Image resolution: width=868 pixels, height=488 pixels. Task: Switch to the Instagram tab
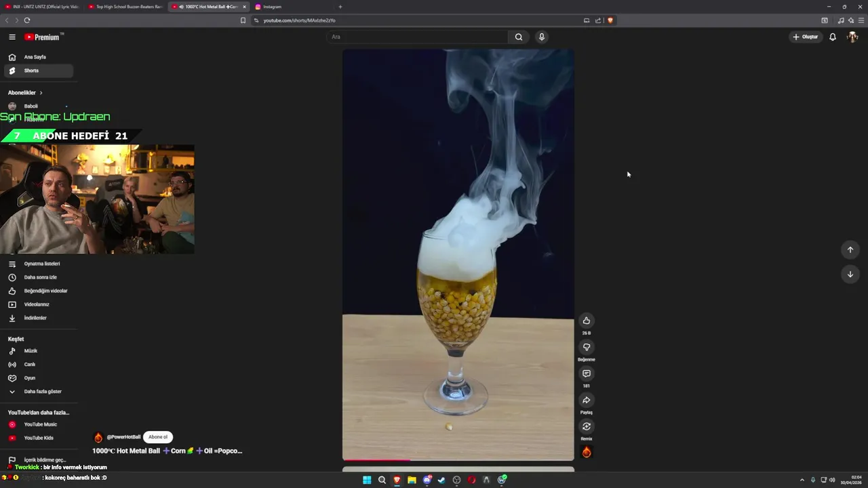click(x=292, y=7)
